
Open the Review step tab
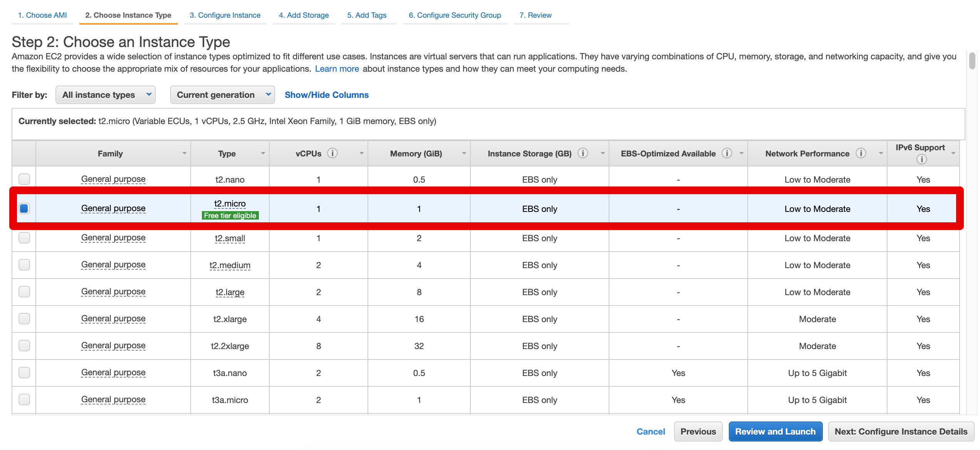[535, 15]
